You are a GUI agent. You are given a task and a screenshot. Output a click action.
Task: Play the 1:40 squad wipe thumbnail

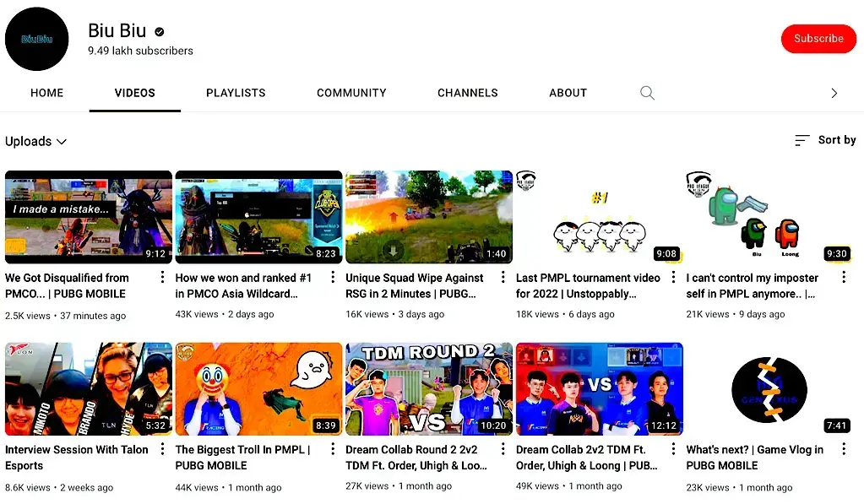(x=429, y=217)
